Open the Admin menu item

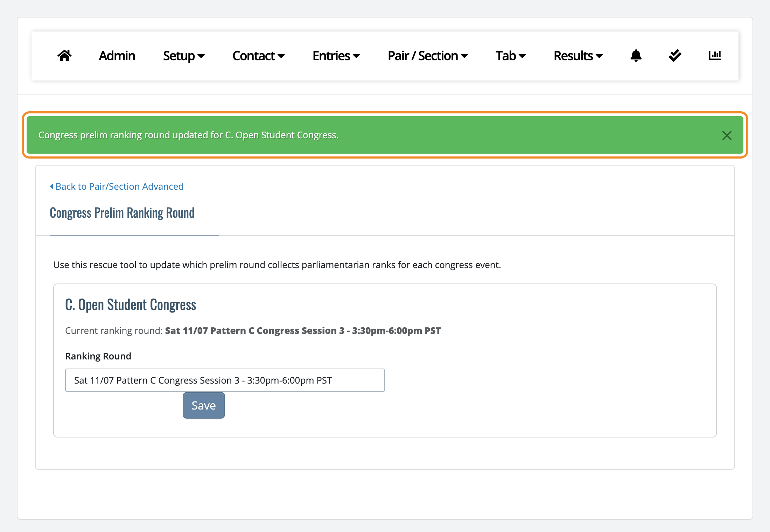(x=117, y=56)
